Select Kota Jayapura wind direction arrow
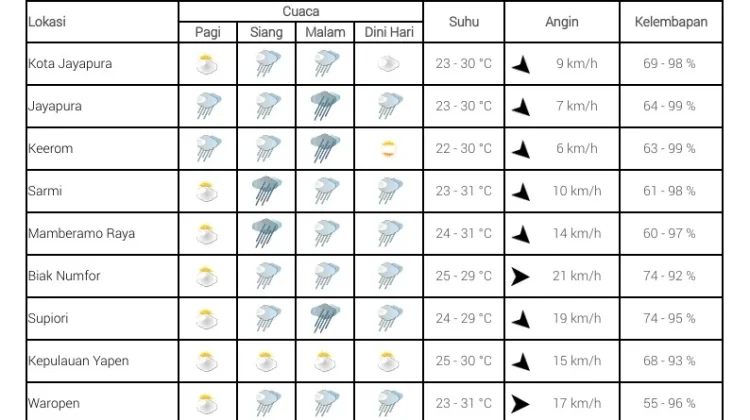Viewport: 750px width, 420px height. point(521,65)
